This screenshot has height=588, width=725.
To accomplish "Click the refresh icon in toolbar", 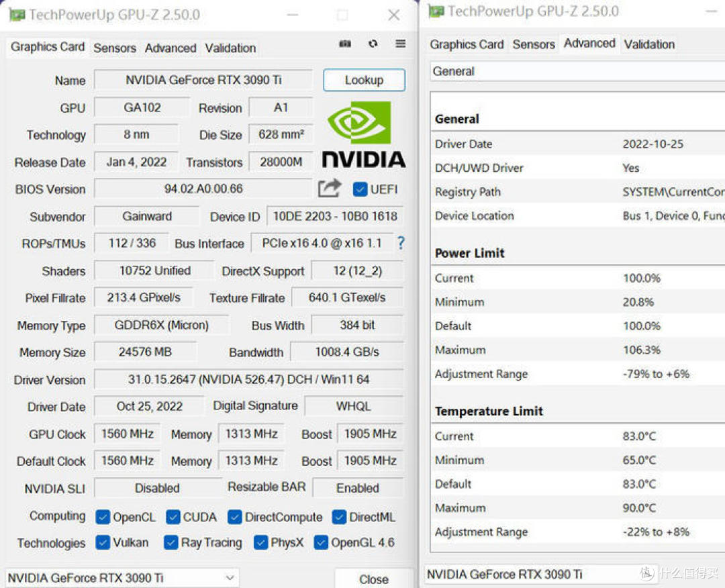I will (x=373, y=44).
